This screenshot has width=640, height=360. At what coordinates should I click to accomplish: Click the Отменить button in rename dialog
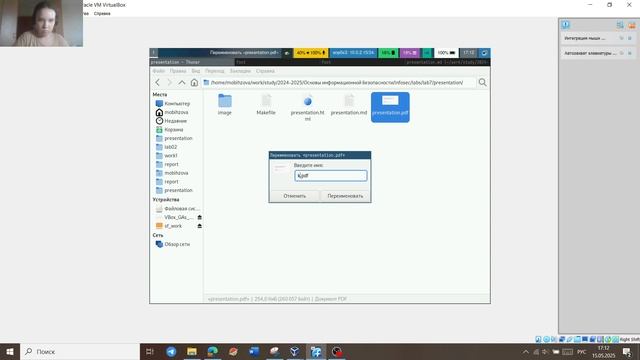tap(295, 196)
